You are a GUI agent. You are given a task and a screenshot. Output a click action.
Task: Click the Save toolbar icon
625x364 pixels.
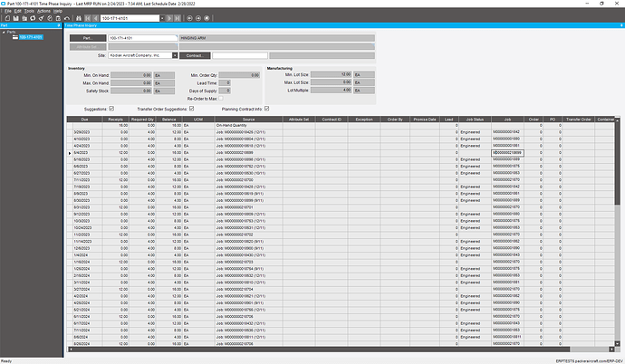coord(16,18)
